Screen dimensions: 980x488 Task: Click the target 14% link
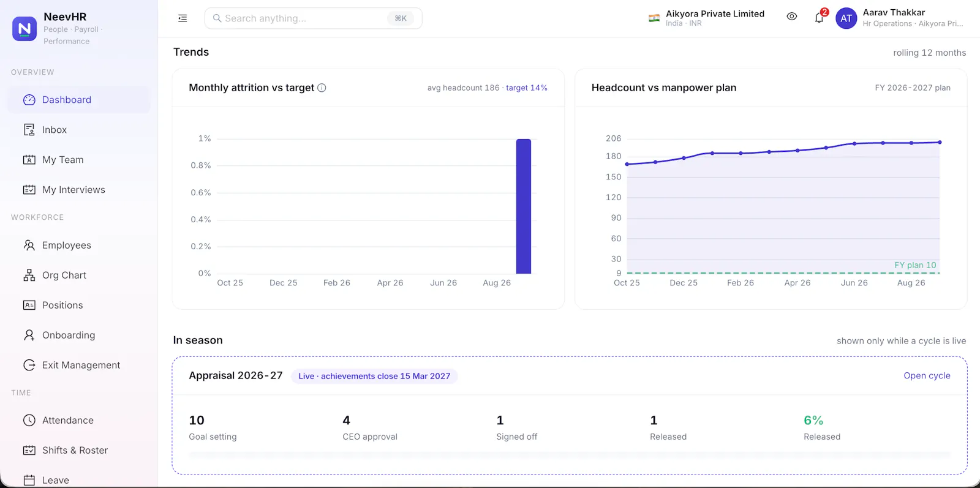point(527,88)
